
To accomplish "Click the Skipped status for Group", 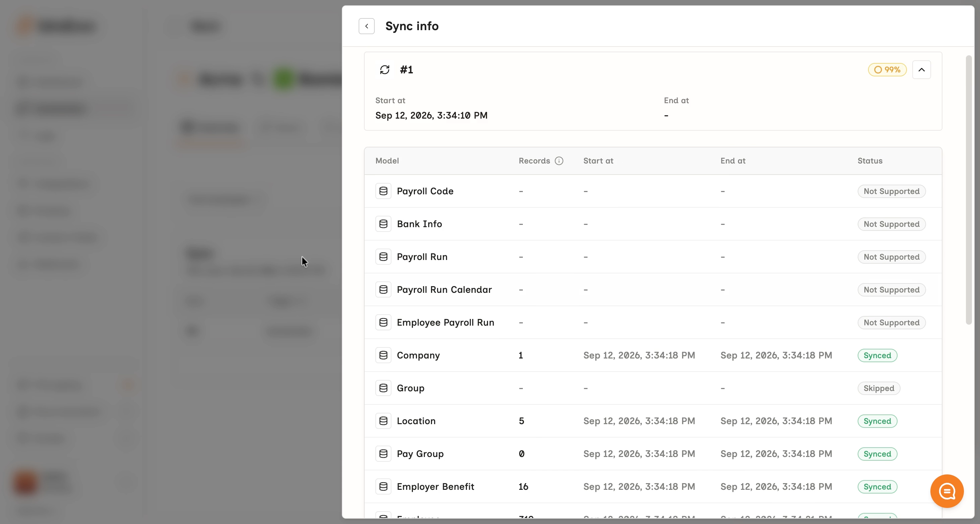I will 879,388.
